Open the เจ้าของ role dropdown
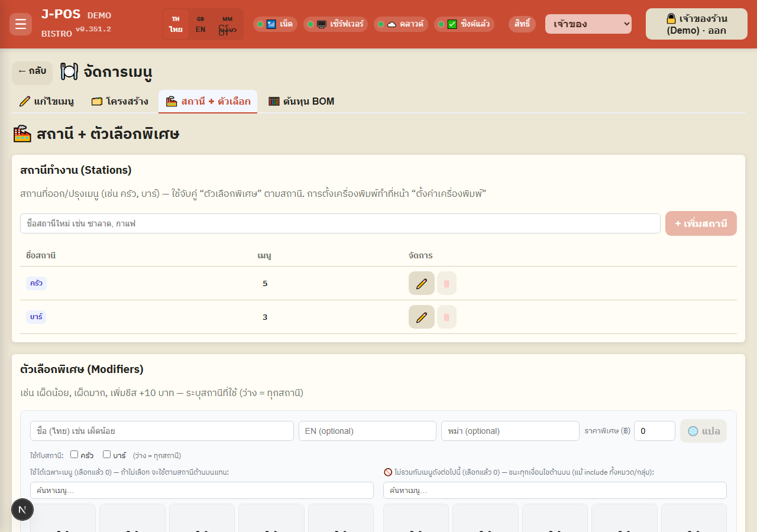The width and height of the screenshot is (757, 532). click(x=588, y=24)
